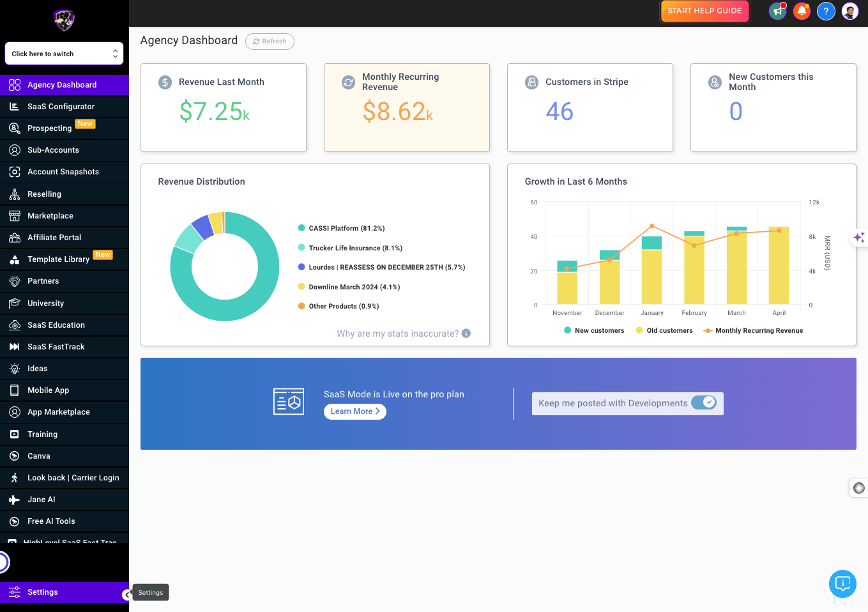Screen dimensions: 868x612
Task: Toggle Keep me posted with Developments switch
Action: point(704,402)
